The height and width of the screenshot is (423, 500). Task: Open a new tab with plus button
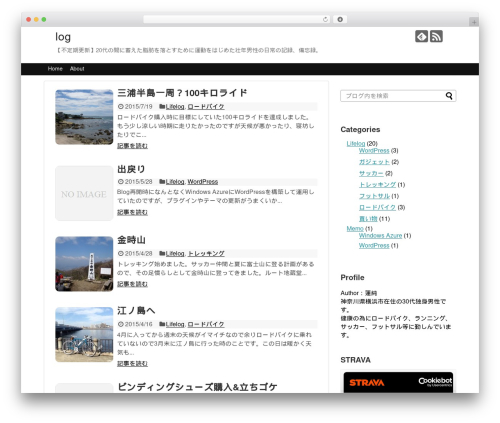[x=474, y=22]
